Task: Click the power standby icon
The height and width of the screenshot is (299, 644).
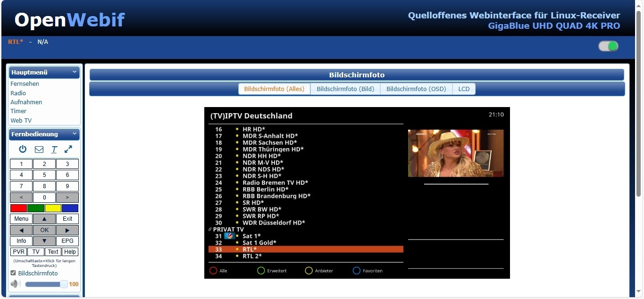Action: pos(23,149)
